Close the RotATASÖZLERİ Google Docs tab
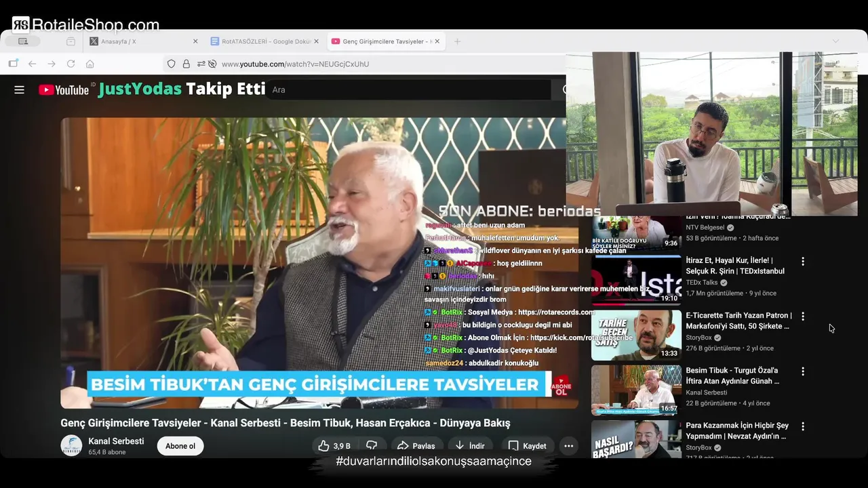 316,41
